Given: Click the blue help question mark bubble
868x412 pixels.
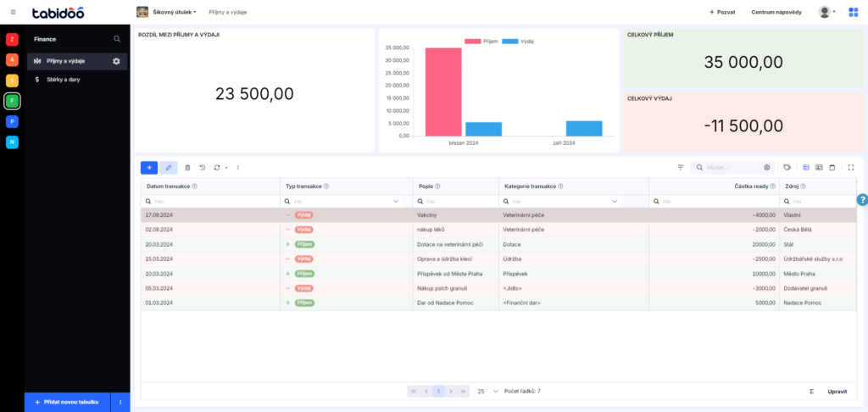Looking at the screenshot, I should 862,200.
